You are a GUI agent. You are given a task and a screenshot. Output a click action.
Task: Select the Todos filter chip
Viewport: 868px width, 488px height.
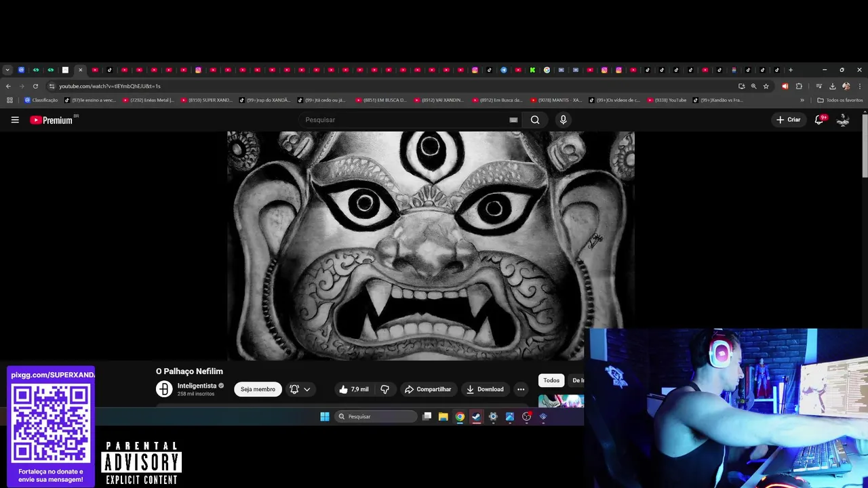point(551,380)
